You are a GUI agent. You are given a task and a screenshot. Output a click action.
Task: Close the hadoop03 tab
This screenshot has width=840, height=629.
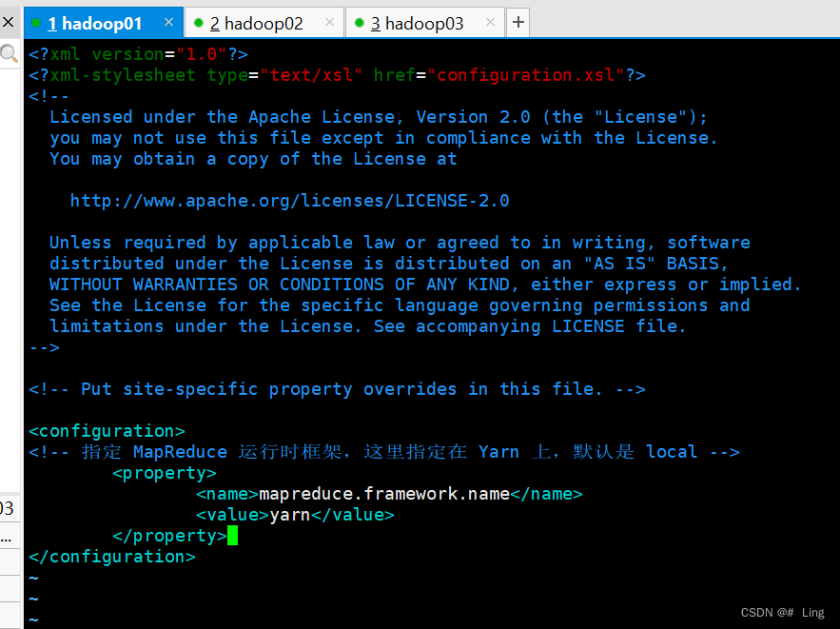490,22
